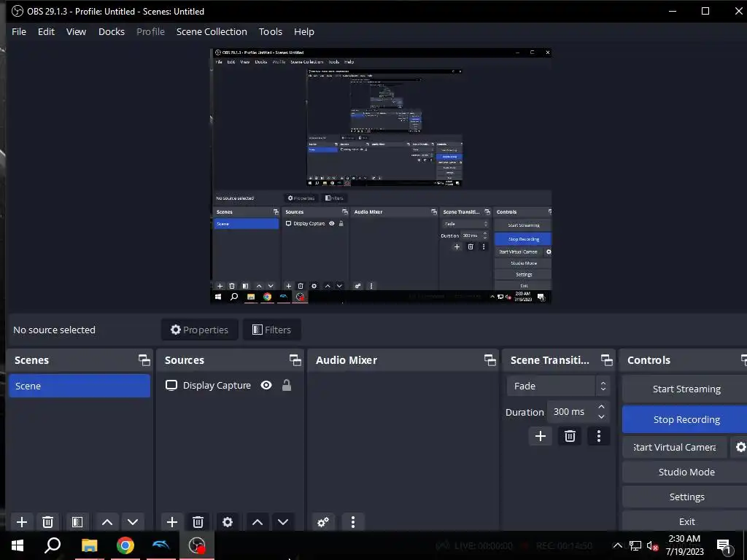Viewport: 747px width, 560px height.
Task: Open Audio Mixer three-dot menu
Action: point(353,522)
